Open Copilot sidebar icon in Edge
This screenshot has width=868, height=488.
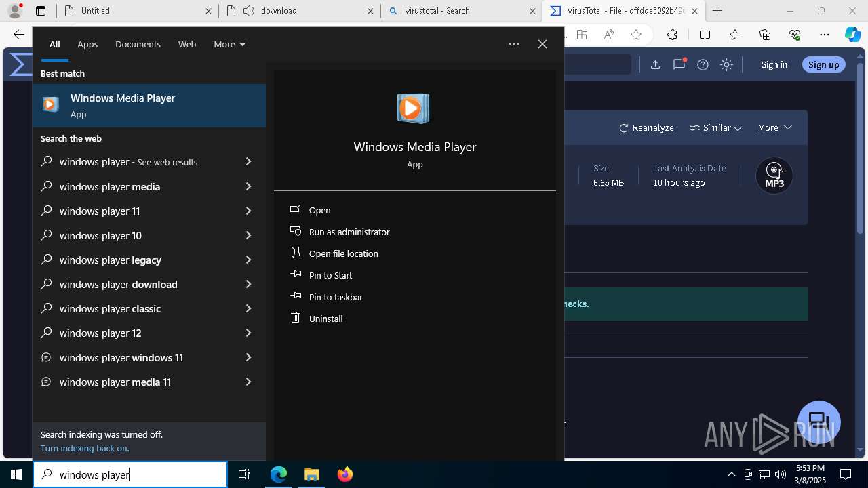(x=852, y=35)
